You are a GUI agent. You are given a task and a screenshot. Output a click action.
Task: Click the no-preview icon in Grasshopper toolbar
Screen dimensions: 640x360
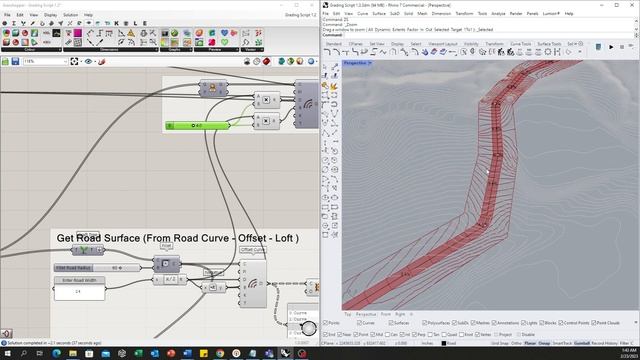247,62
